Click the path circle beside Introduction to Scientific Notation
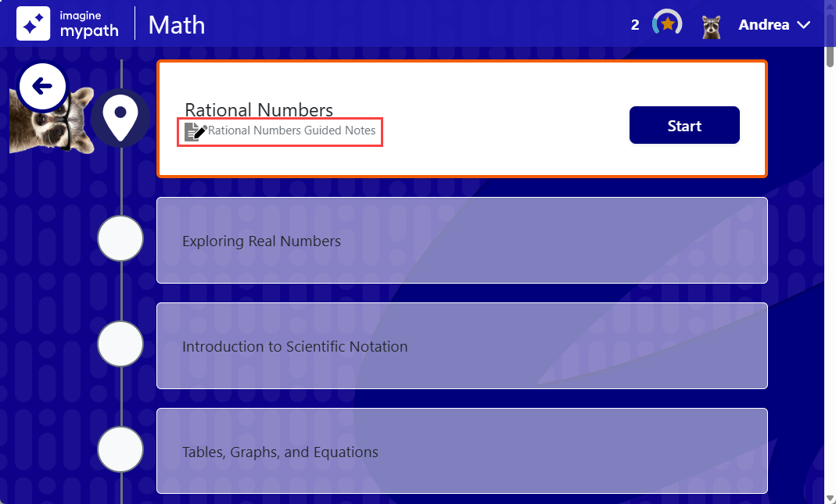836x504 pixels. [x=120, y=344]
